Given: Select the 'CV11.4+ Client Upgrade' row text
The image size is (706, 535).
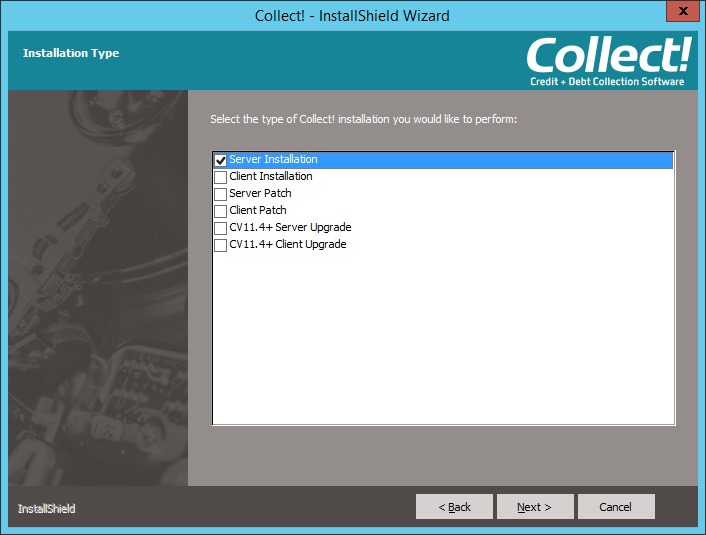Looking at the screenshot, I should 288,244.
